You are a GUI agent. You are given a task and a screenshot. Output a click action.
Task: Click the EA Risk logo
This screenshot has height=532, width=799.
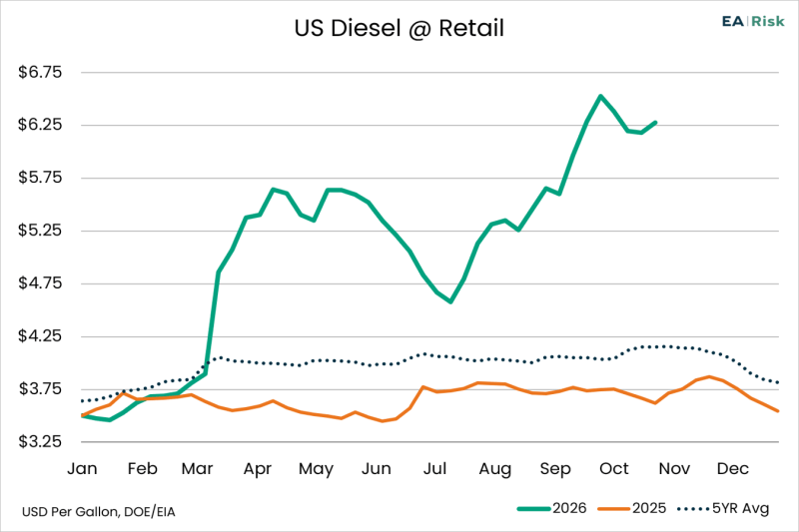pyautogui.click(x=753, y=21)
